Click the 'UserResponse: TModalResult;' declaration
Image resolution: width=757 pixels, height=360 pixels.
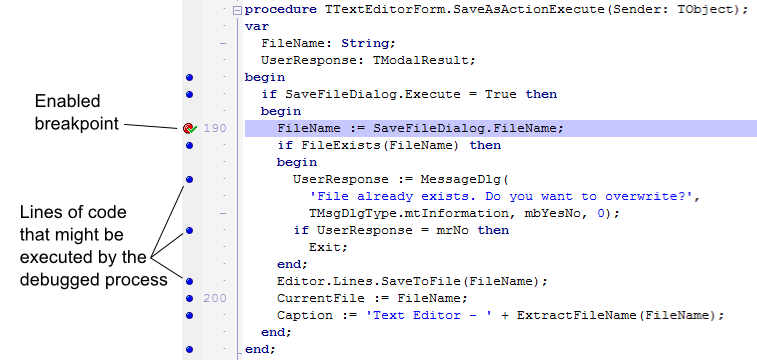click(x=368, y=61)
